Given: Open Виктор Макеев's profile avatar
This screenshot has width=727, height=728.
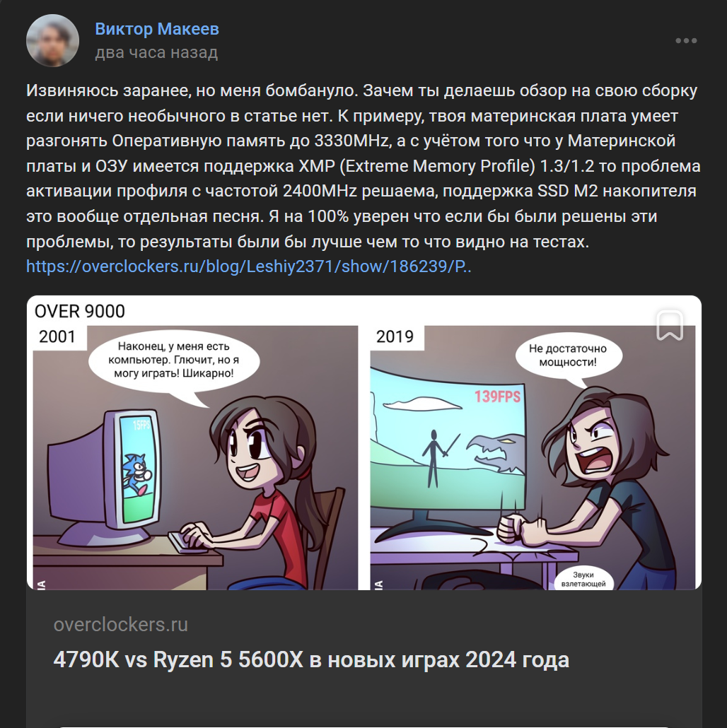Looking at the screenshot, I should pyautogui.click(x=52, y=41).
